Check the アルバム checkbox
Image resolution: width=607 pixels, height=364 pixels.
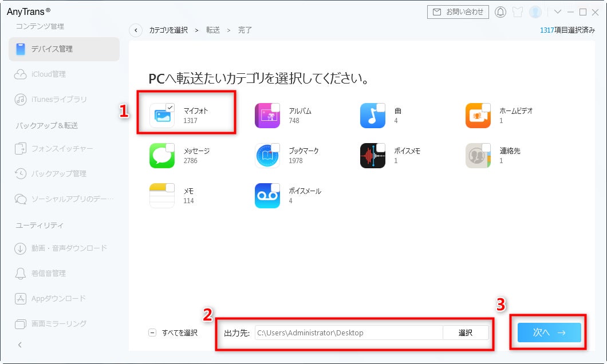[x=275, y=108]
